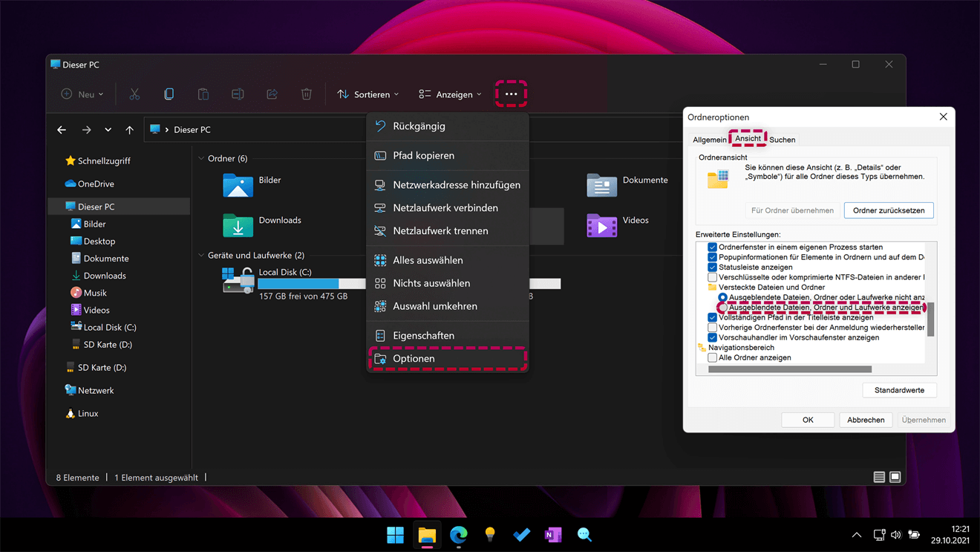Viewport: 980px width, 552px height.
Task: Open the Sortieren dropdown
Action: coord(368,94)
